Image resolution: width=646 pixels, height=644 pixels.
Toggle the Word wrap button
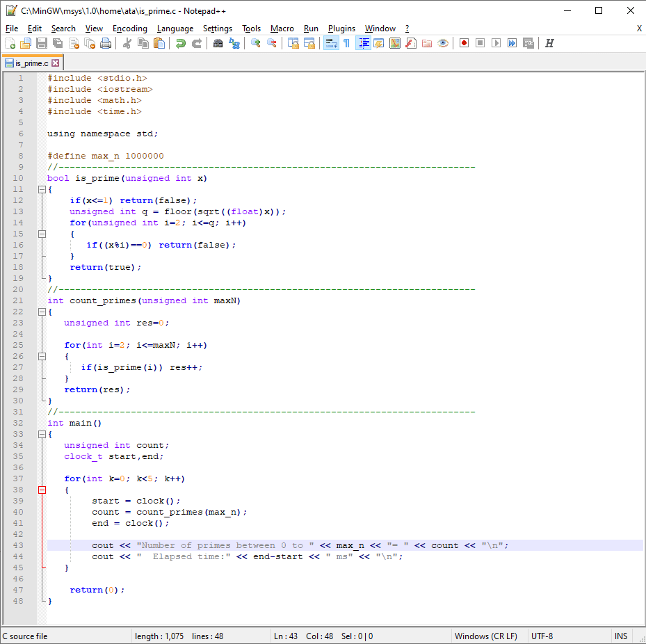pyautogui.click(x=331, y=43)
